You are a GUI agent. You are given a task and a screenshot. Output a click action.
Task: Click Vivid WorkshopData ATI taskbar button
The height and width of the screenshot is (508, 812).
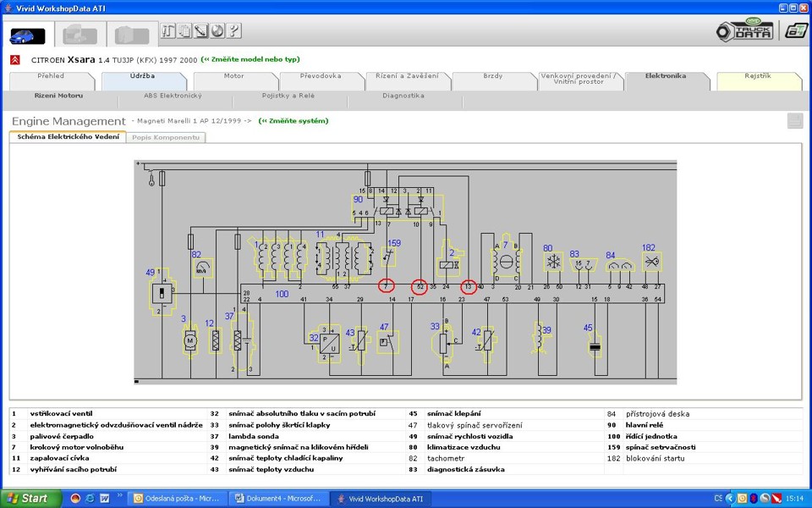(380, 499)
